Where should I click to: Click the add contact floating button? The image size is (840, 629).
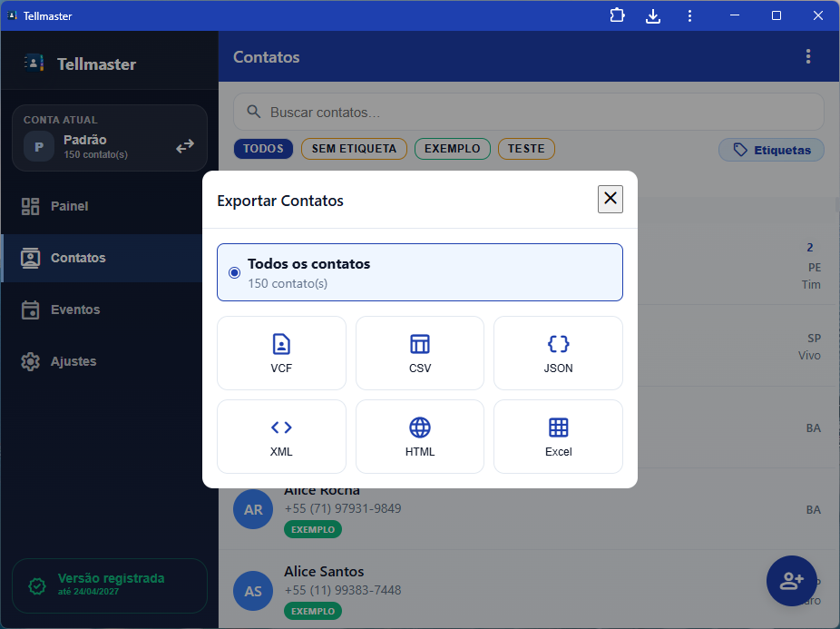[791, 581]
